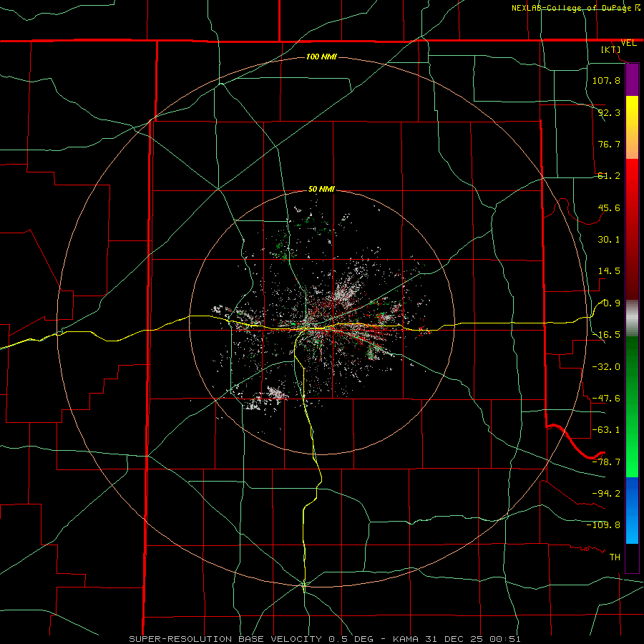Select the -0.9 scale value

pyautogui.click(x=610, y=303)
